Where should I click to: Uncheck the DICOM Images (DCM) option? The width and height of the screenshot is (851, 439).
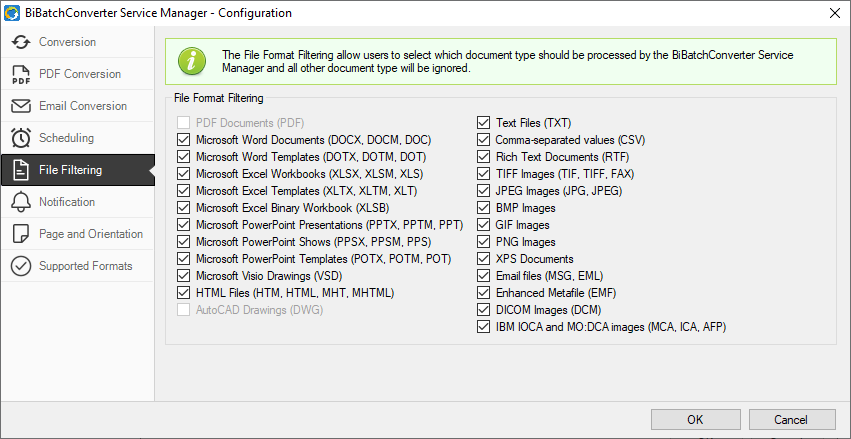tap(483, 310)
